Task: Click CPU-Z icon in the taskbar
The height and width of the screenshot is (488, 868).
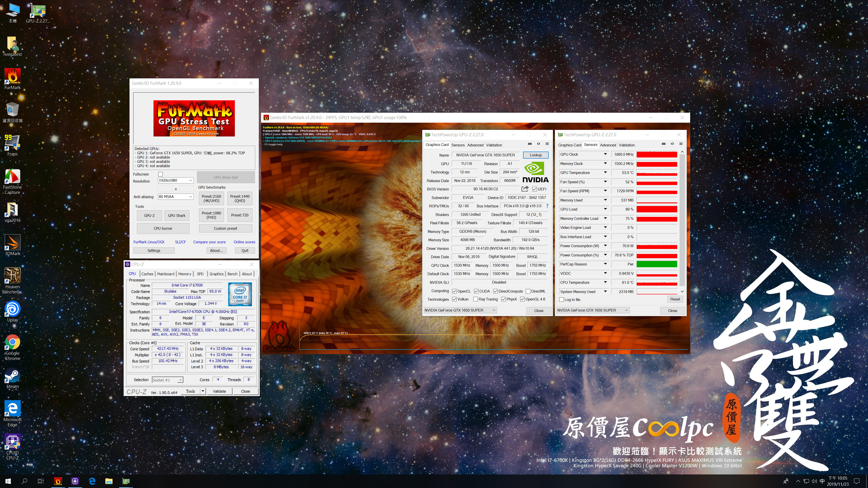Action: (x=75, y=481)
